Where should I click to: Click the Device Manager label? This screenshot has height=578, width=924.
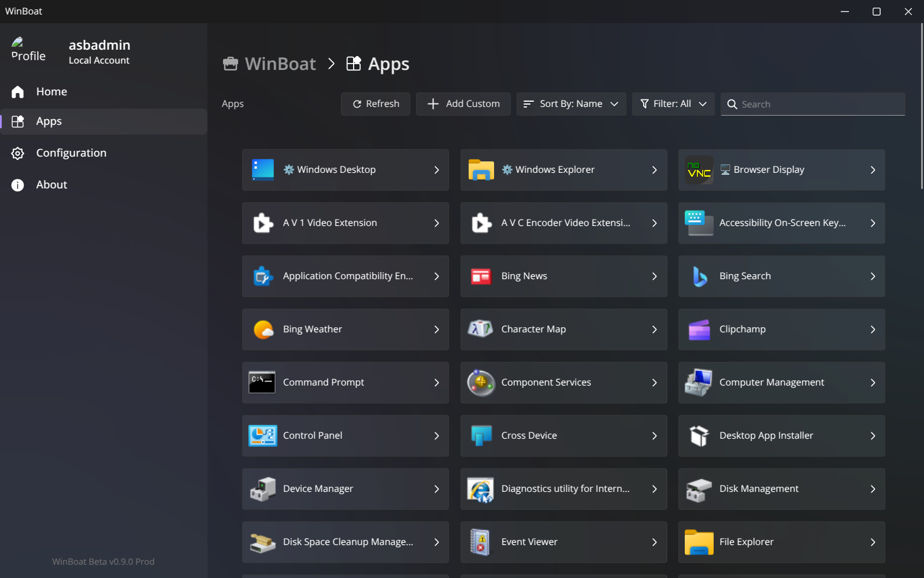coord(318,489)
